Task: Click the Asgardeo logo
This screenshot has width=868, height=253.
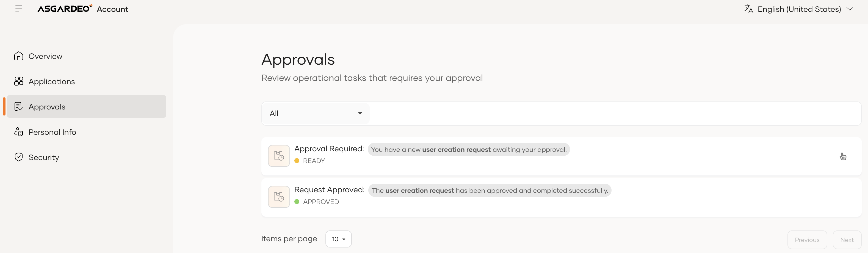Action: pyautogui.click(x=64, y=9)
